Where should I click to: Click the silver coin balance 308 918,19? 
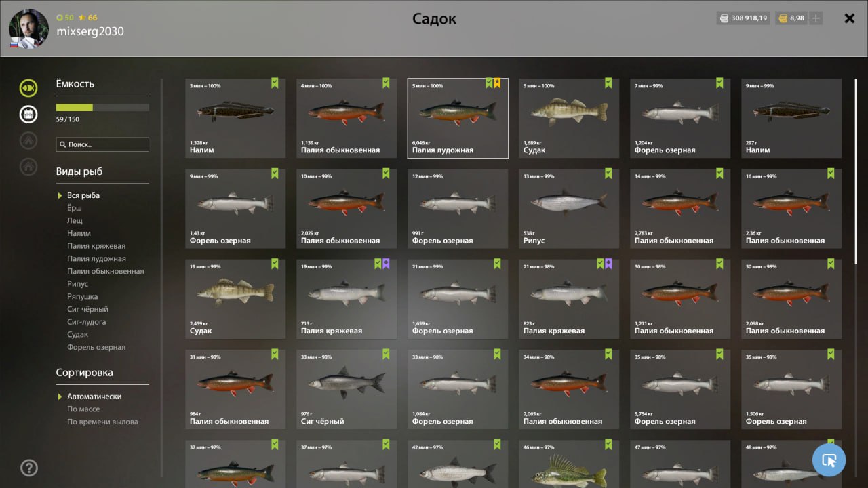pyautogui.click(x=743, y=18)
